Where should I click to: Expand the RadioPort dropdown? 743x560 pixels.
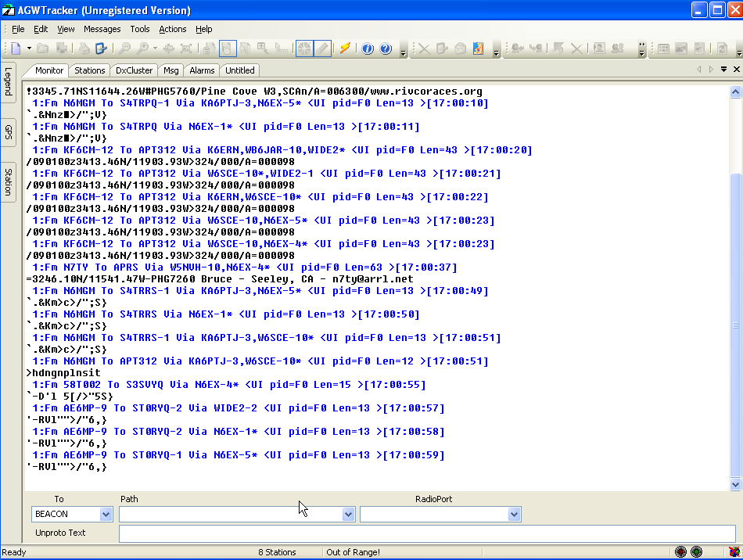point(514,514)
